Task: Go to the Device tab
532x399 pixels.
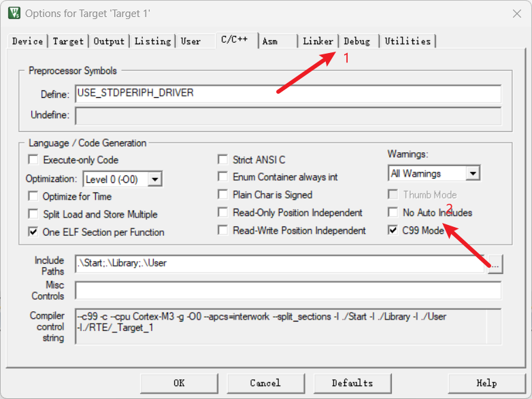Action: [x=28, y=41]
